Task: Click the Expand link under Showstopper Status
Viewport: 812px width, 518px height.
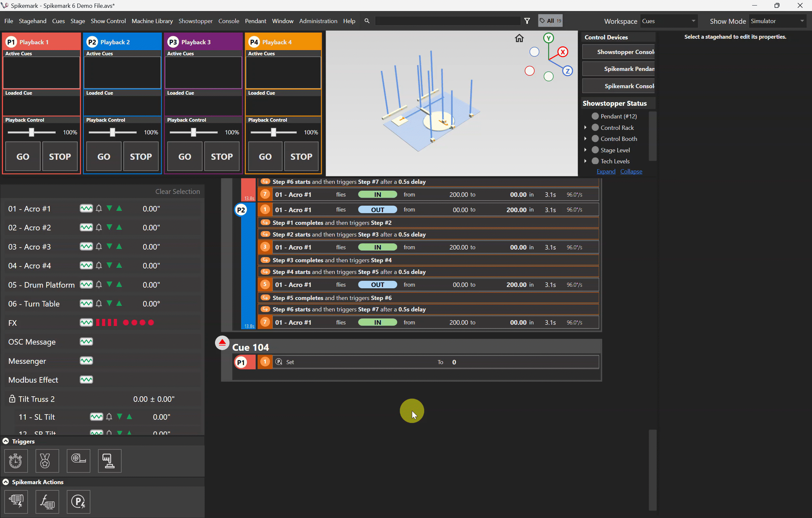Action: [x=606, y=171]
